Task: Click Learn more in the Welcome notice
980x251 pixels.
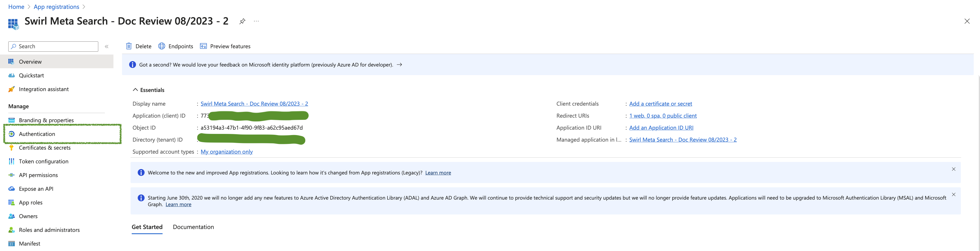Action: 438,173
